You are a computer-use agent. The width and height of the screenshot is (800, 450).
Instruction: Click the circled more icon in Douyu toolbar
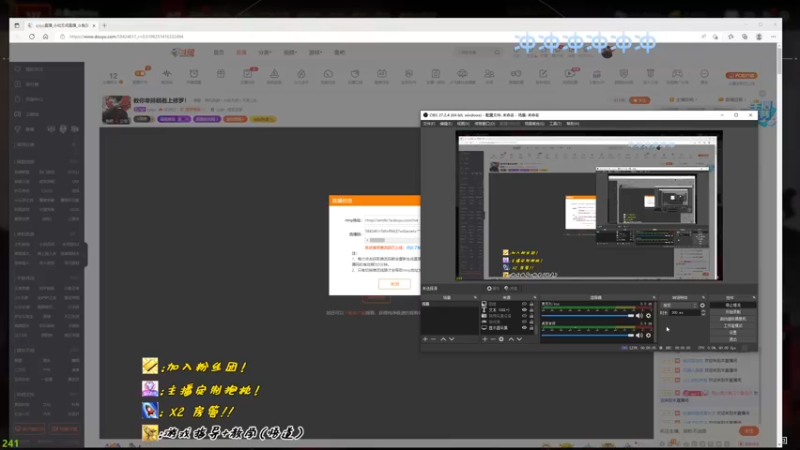click(x=704, y=74)
